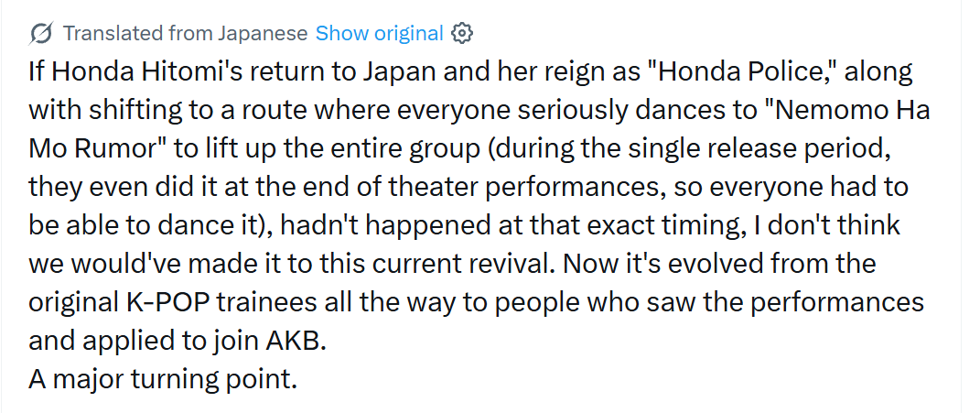Click the "Translated from Japanese" label
The image size is (980, 413).
(186, 33)
